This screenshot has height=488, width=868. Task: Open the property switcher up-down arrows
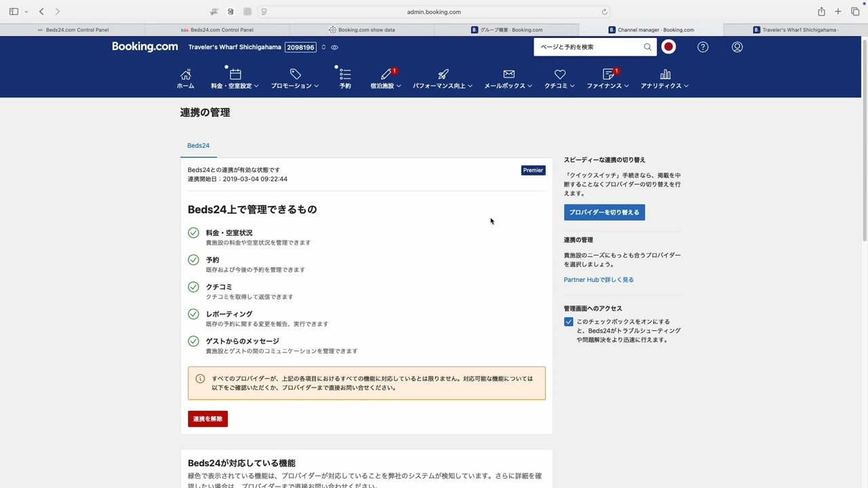pos(323,47)
